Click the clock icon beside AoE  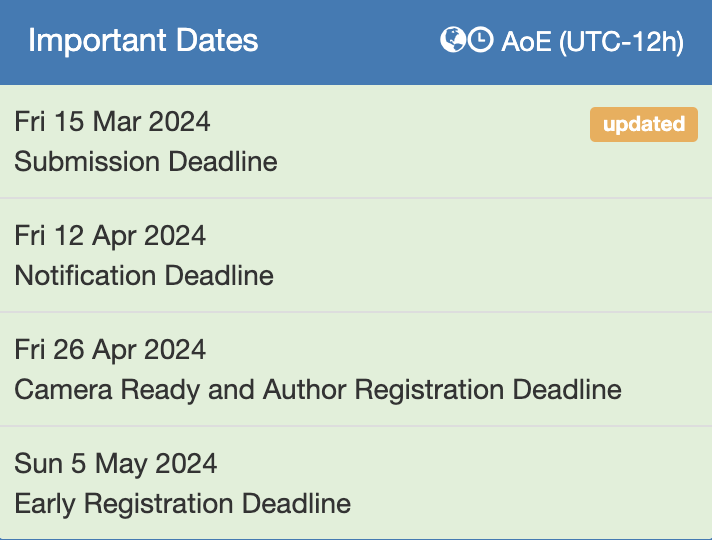[481, 41]
